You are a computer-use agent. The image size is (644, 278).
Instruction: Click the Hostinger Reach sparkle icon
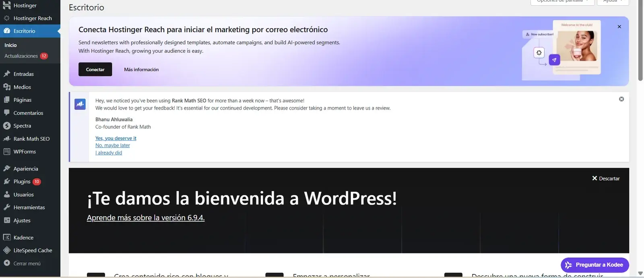tap(6, 18)
